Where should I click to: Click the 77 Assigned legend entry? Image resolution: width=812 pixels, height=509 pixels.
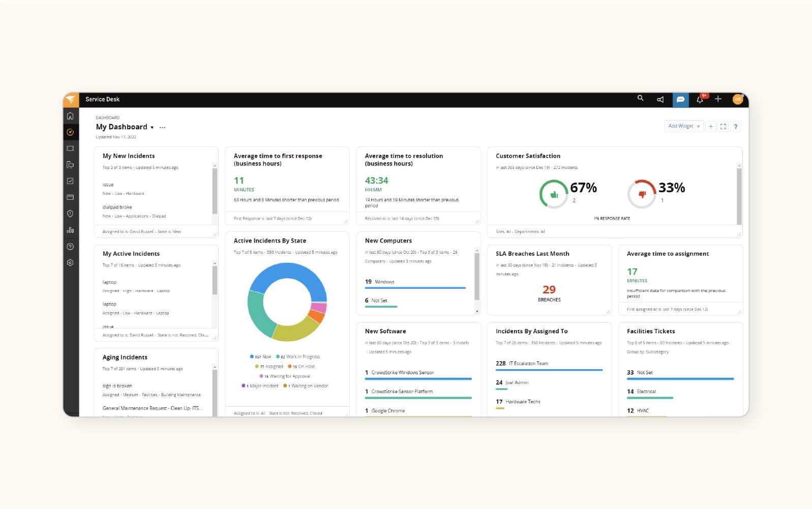pyautogui.click(x=269, y=366)
